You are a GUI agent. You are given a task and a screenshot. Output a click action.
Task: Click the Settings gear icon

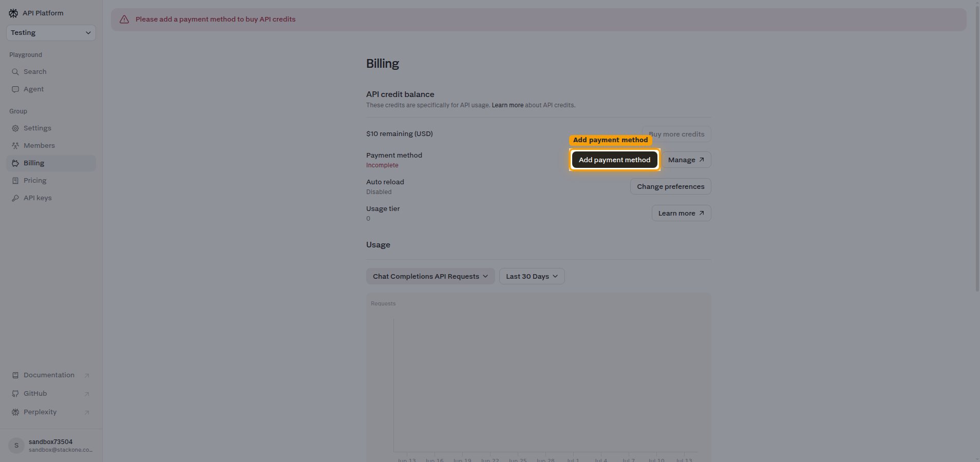point(15,128)
